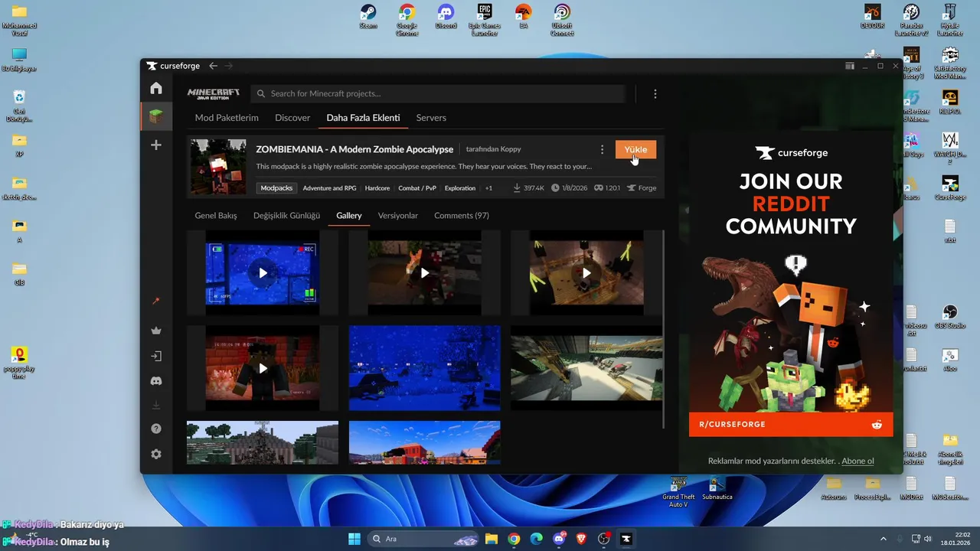Go back with the left arrow in title bar
980x551 pixels.
click(x=214, y=66)
